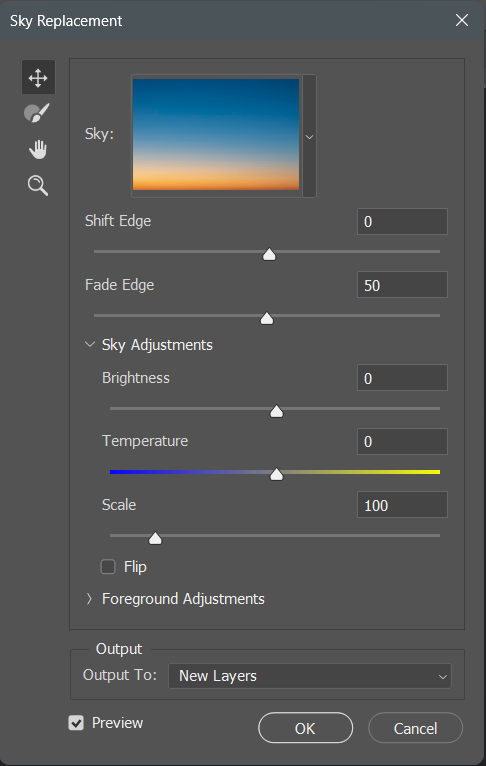
Task: Select the Hand tool
Action: click(38, 149)
